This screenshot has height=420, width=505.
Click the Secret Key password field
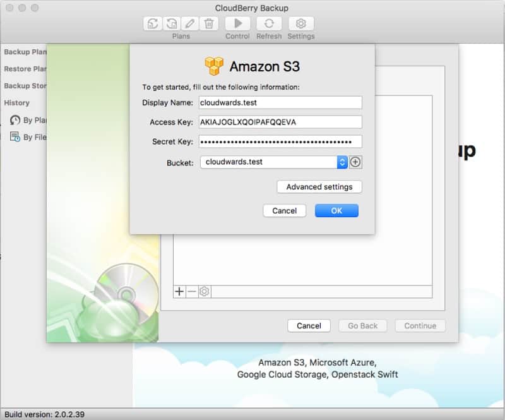(280, 141)
